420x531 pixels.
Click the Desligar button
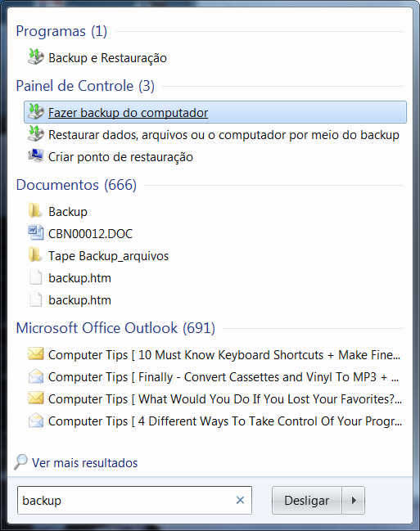307,500
